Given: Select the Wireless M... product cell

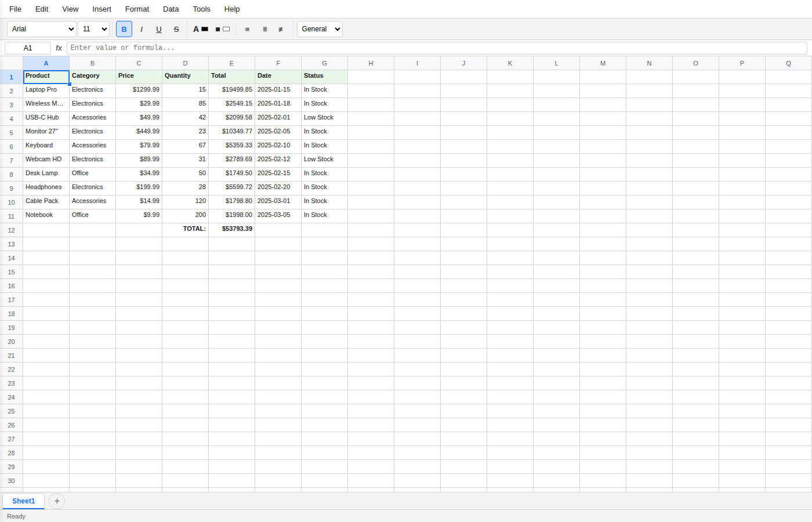Looking at the screenshot, I should coord(46,105).
